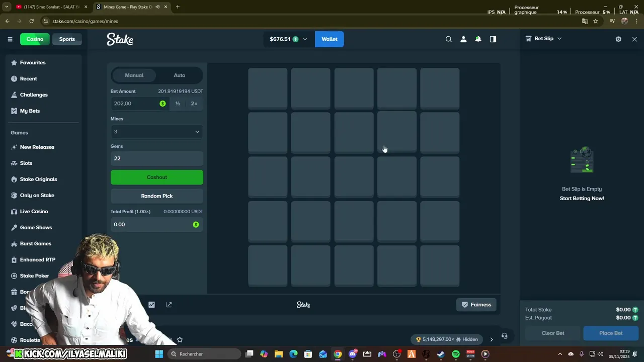The width and height of the screenshot is (644, 362).
Task: Open Slots in sidebar
Action: tap(26, 163)
